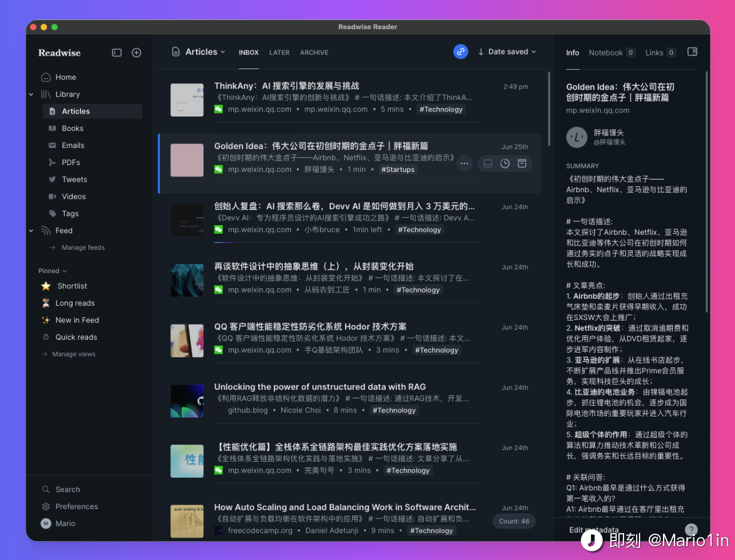Open Home in the sidebar
The image size is (735, 560).
[66, 77]
